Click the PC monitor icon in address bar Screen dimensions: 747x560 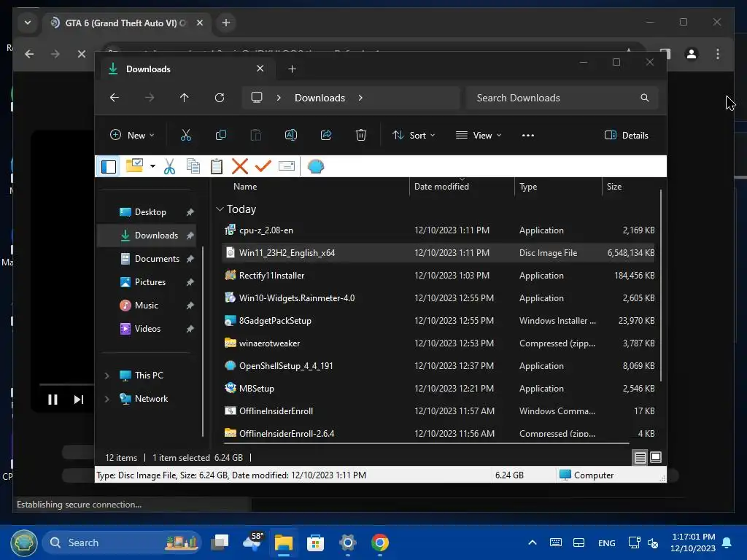pyautogui.click(x=257, y=98)
